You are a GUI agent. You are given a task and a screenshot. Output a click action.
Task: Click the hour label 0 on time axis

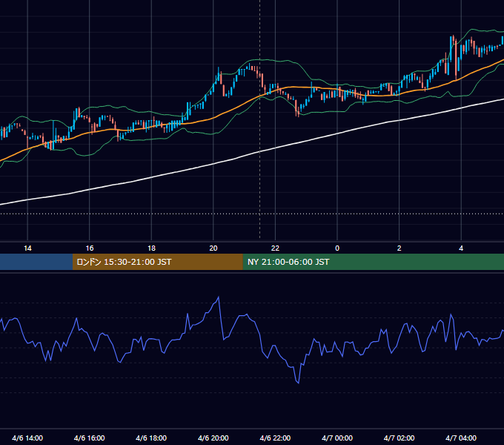click(337, 248)
